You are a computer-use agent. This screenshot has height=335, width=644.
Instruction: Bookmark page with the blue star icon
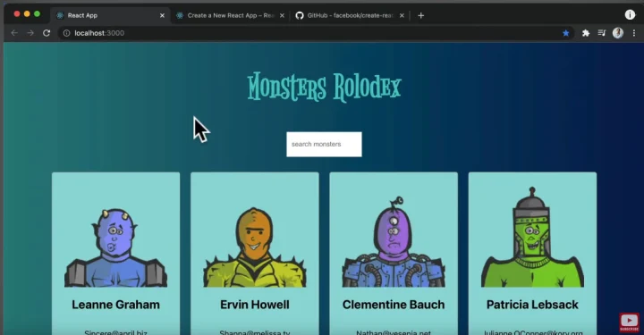coord(566,33)
